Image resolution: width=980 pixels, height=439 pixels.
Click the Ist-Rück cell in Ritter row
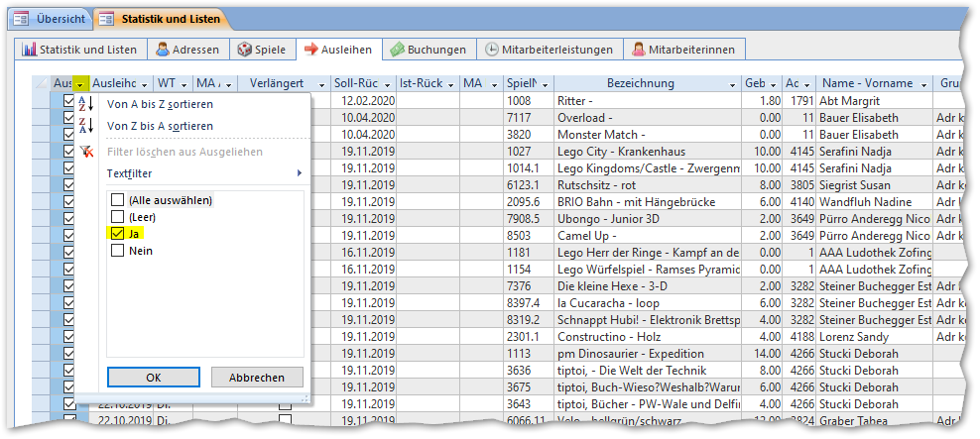click(x=429, y=100)
